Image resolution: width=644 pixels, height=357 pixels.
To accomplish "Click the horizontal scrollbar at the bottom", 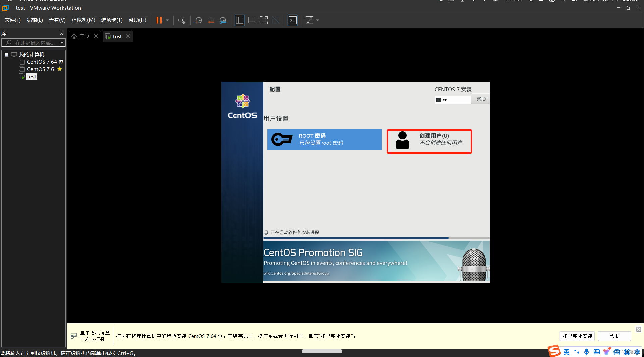I will [322, 351].
